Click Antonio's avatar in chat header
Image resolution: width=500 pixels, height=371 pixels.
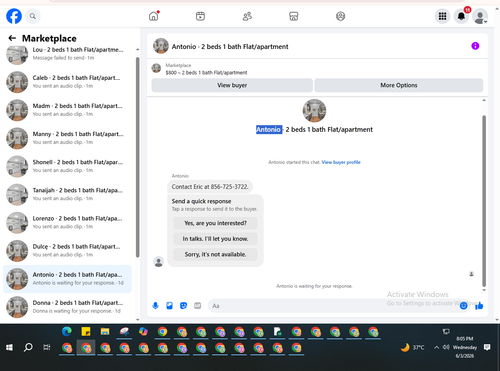pyautogui.click(x=161, y=46)
